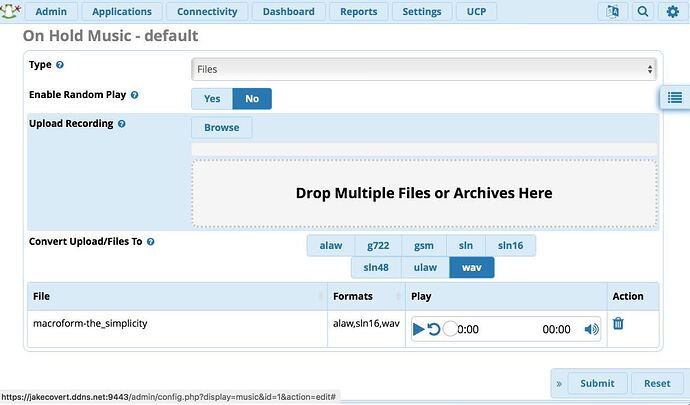This screenshot has width=690, height=405.
Task: Click the FreePBX frog logo
Action: tap(10, 11)
